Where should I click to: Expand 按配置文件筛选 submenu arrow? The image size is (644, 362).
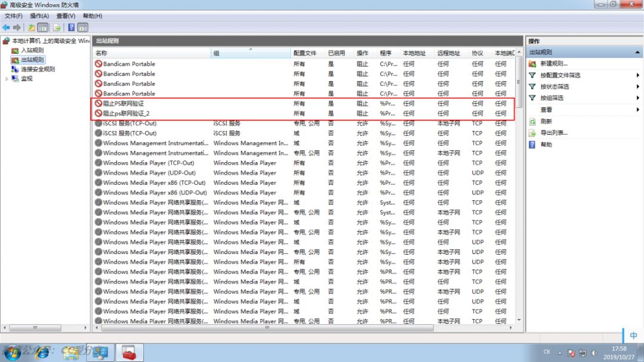click(x=637, y=75)
